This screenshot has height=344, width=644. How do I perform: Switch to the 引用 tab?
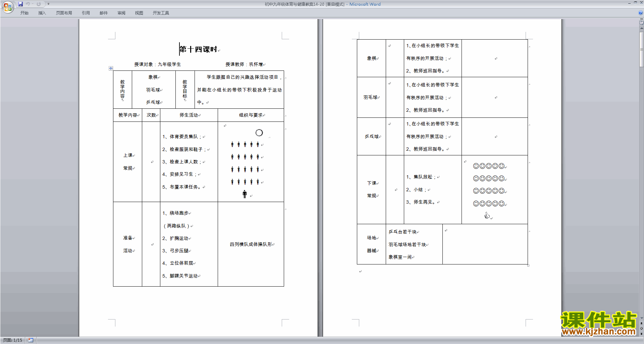pos(86,13)
